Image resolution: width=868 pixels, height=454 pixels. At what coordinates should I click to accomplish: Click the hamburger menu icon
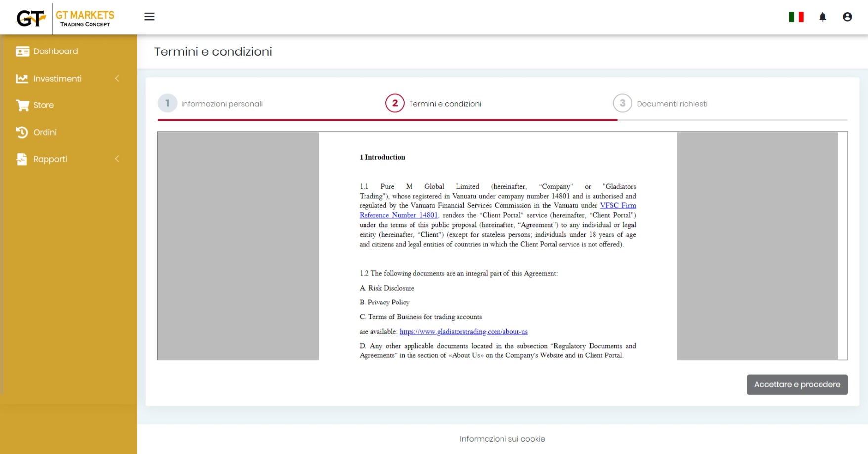click(149, 17)
